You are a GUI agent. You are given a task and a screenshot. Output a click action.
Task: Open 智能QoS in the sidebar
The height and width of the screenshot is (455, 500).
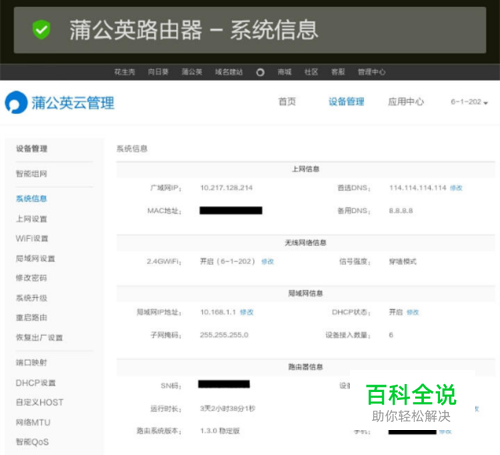tap(32, 442)
